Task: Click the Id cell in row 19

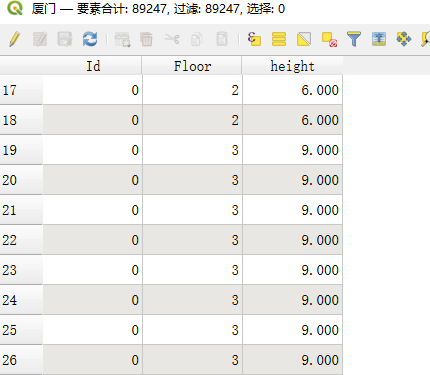Action: (93, 150)
